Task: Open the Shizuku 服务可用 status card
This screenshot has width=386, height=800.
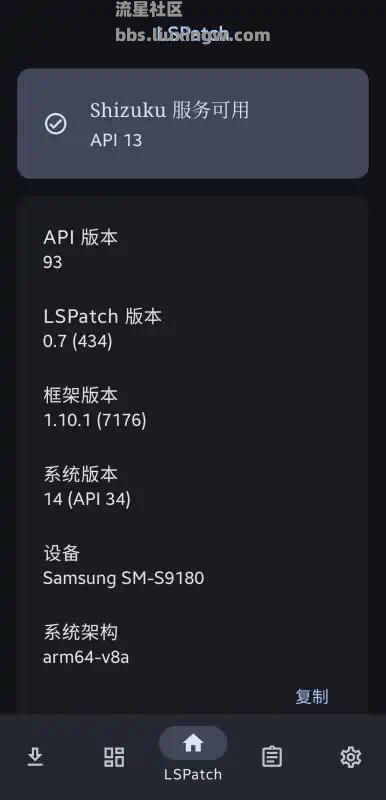Action: pyautogui.click(x=193, y=123)
